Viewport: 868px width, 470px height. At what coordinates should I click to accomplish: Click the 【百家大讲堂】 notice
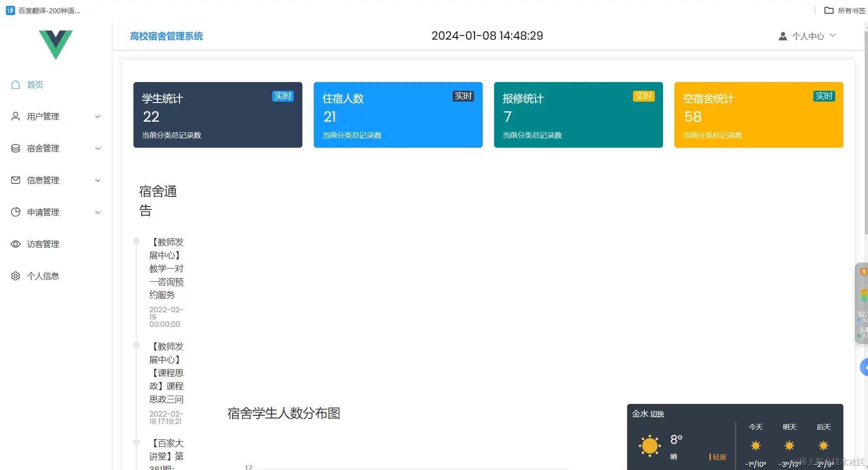coord(166,454)
